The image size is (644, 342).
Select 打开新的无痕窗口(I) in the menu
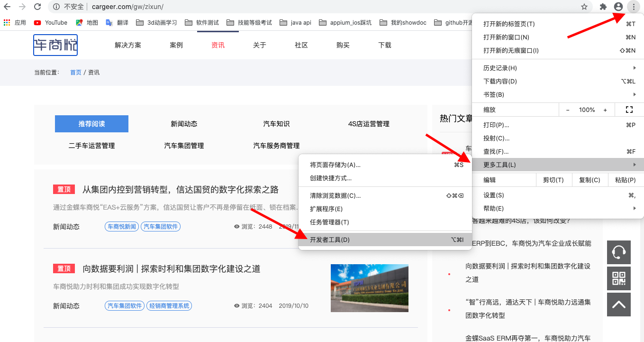[558, 50]
